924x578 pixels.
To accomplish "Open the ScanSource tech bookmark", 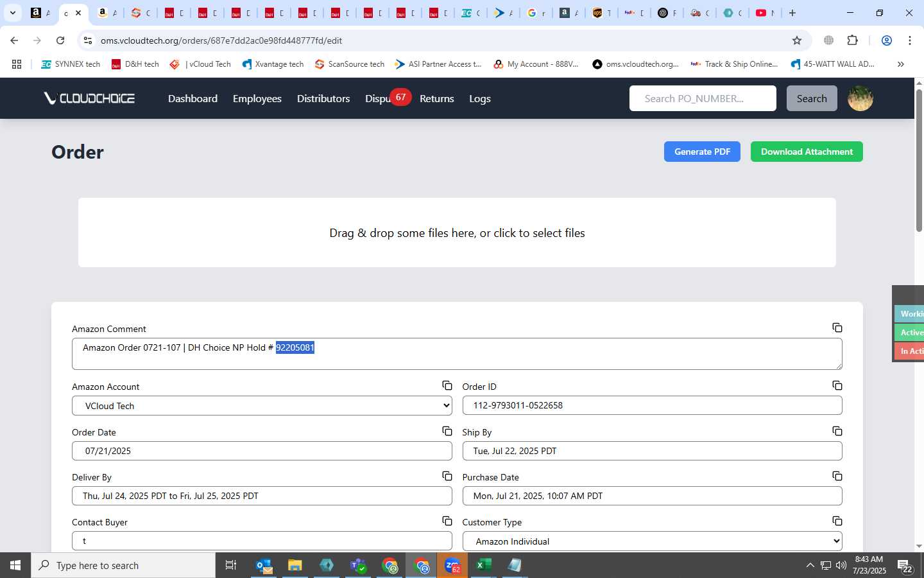I will point(350,64).
